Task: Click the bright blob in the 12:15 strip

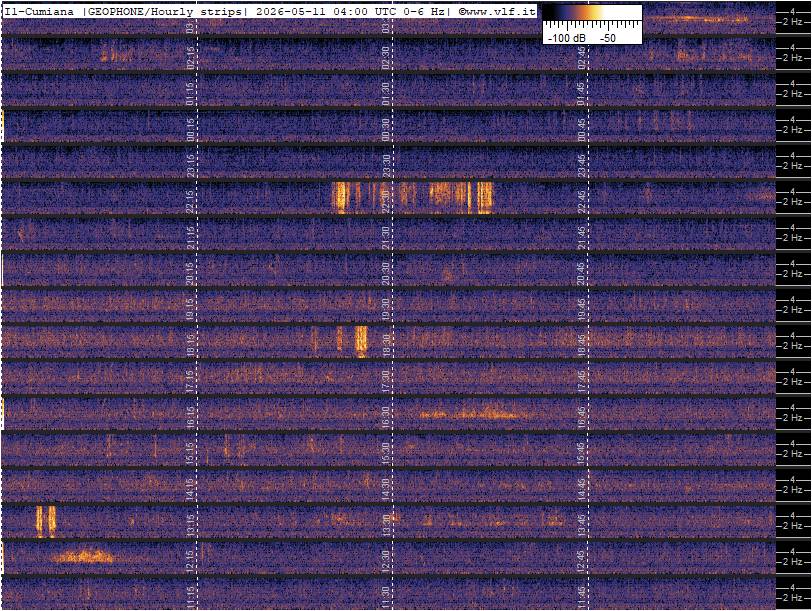Action: [83, 557]
